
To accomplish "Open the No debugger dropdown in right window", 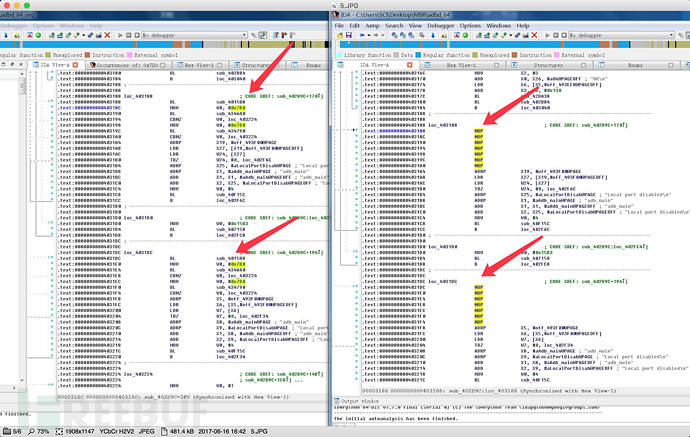I will click(x=621, y=35).
